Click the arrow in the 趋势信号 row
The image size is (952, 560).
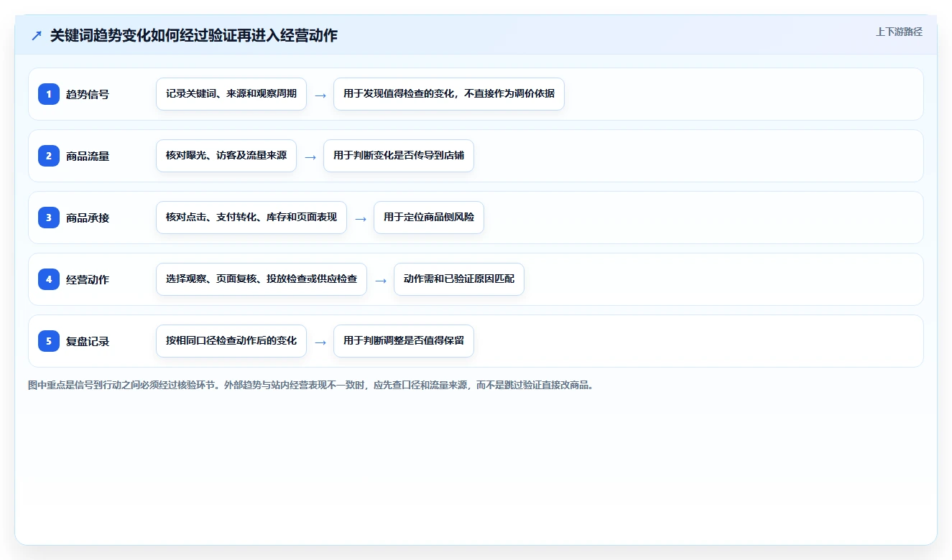320,95
